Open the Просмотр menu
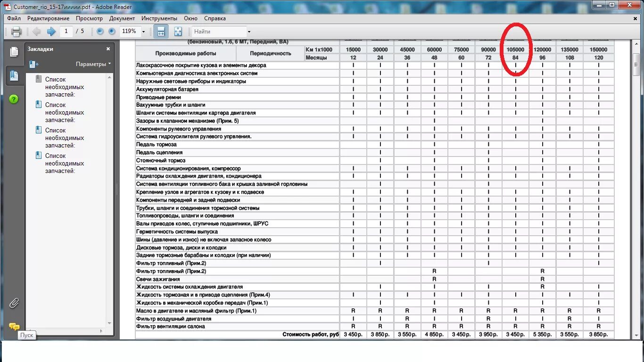The width and height of the screenshot is (644, 362). [x=89, y=18]
